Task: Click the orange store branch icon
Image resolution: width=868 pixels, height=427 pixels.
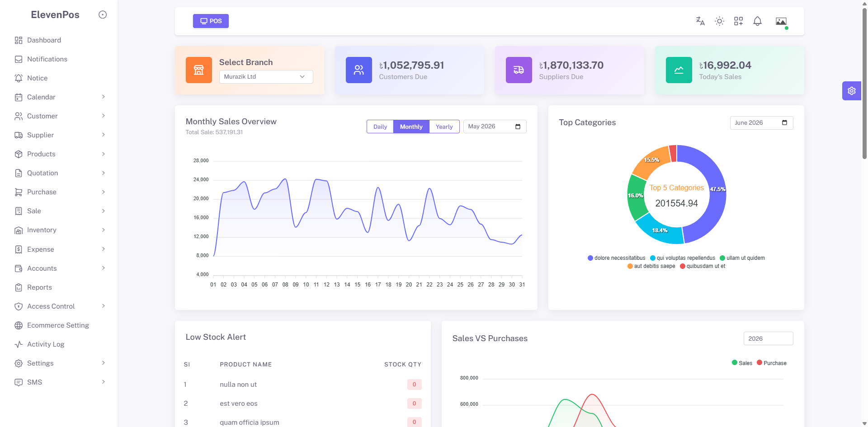Action: point(199,70)
